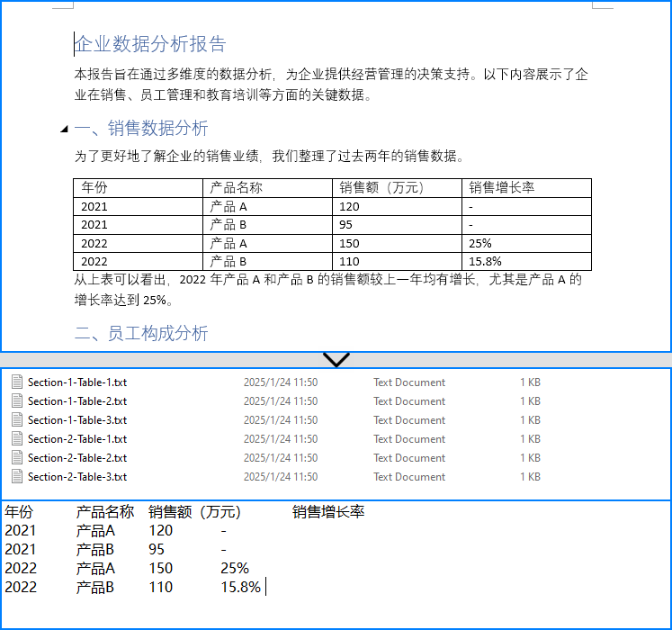Viewport: 672px width, 630px height.
Task: Click 销售额（万元） in the text file output
Action: click(194, 511)
